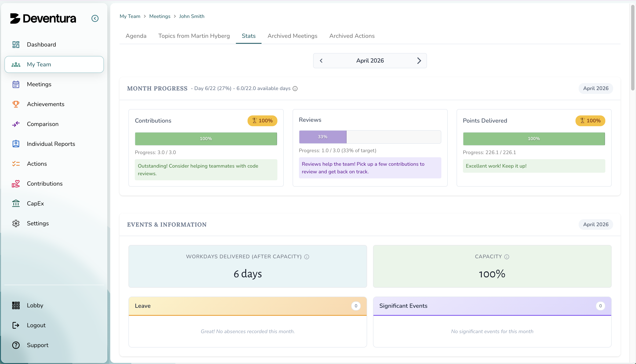This screenshot has height=364, width=636.
Task: Switch to the Archived Meetings tab
Action: [292, 36]
